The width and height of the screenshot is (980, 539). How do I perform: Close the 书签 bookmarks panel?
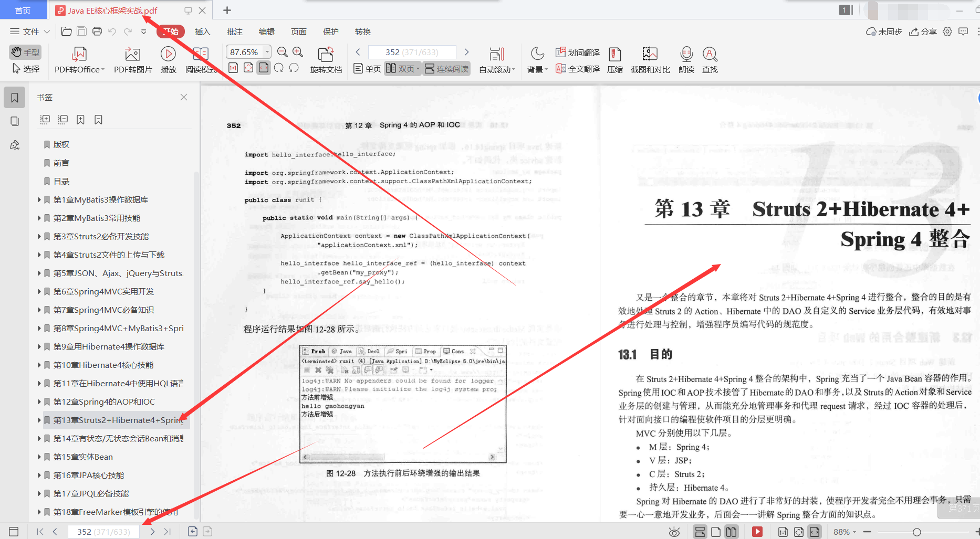pyautogui.click(x=184, y=97)
